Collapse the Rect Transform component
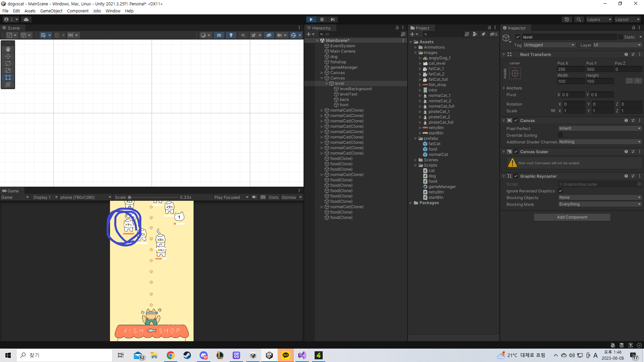644x362 pixels. tap(503, 55)
